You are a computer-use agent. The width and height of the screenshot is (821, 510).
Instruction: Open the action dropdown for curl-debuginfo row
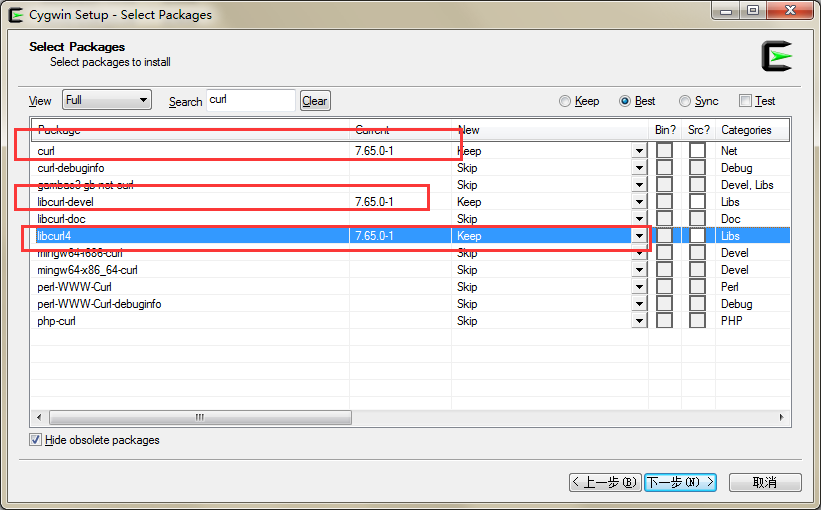coord(639,168)
